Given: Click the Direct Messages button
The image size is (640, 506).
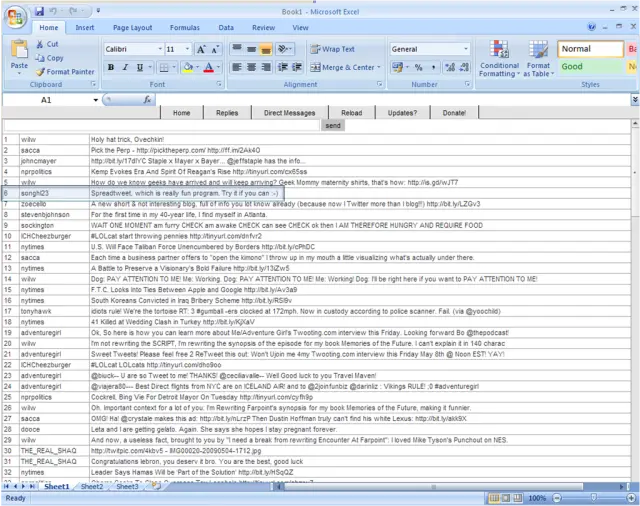Looking at the screenshot, I should click(x=289, y=113).
